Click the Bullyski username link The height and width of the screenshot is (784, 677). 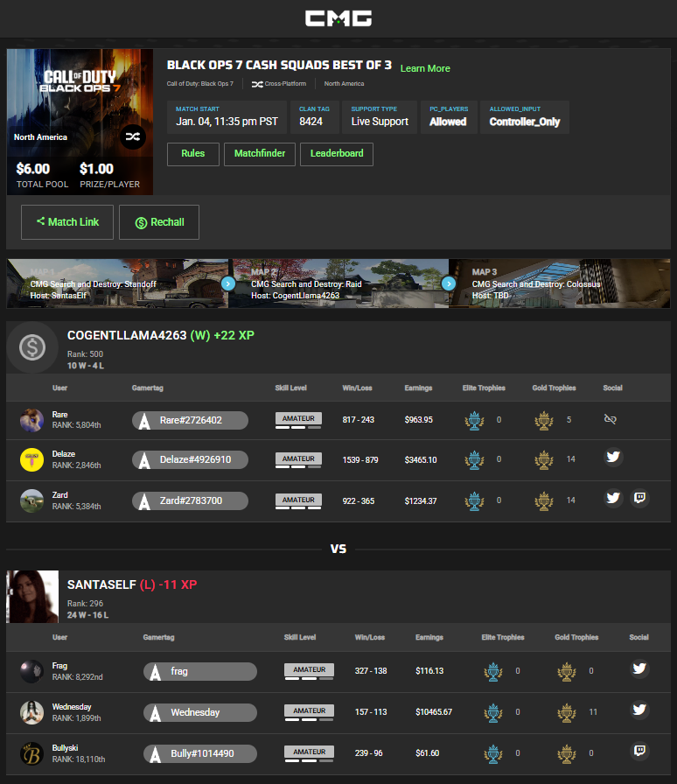[65, 748]
